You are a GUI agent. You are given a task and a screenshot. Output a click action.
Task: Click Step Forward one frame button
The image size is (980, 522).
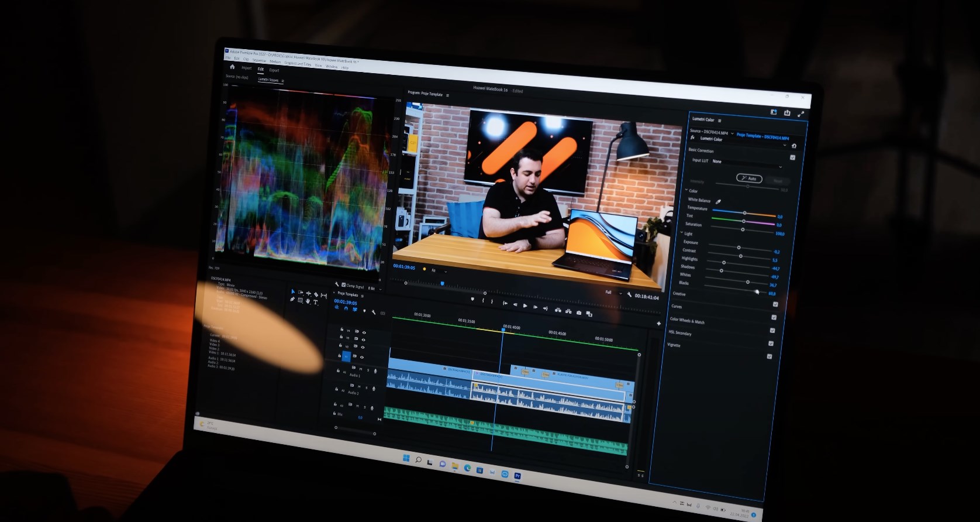pos(535,307)
